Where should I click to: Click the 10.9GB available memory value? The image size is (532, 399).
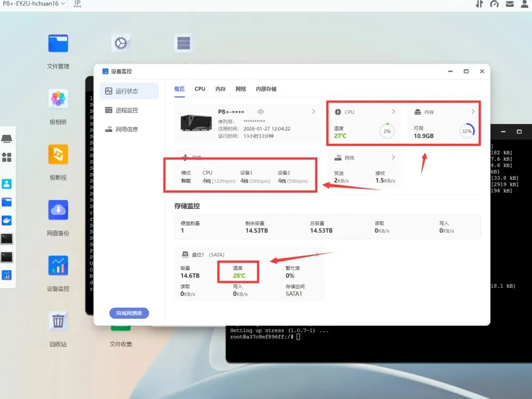424,136
